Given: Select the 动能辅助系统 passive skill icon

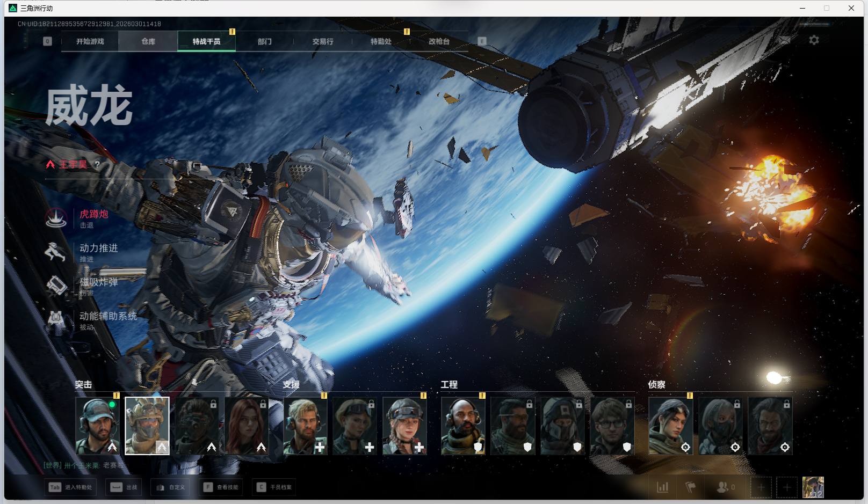Looking at the screenshot, I should click(x=56, y=320).
